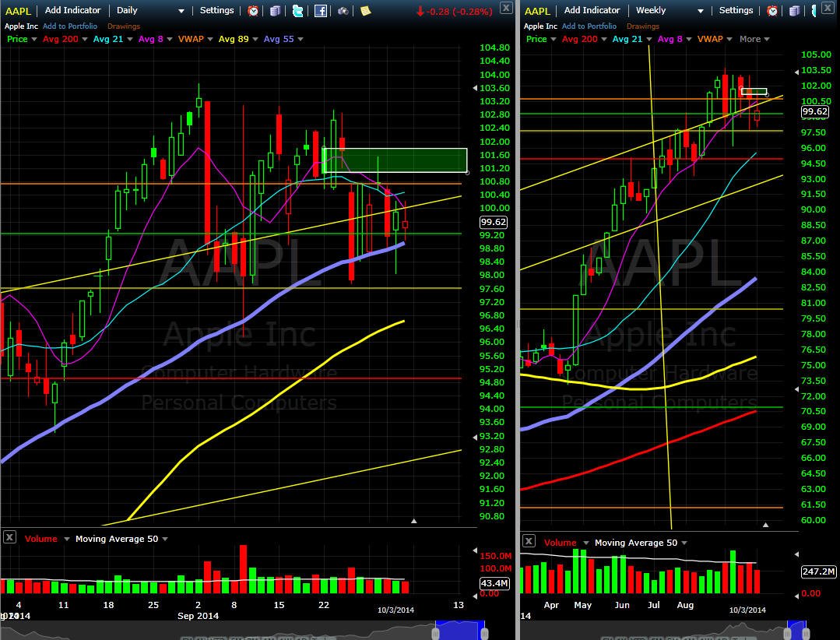Expand the Price options arrow in the Weekly chart

point(554,39)
